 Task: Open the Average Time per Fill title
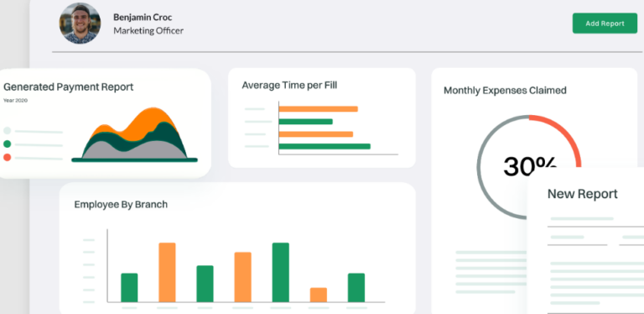click(289, 86)
